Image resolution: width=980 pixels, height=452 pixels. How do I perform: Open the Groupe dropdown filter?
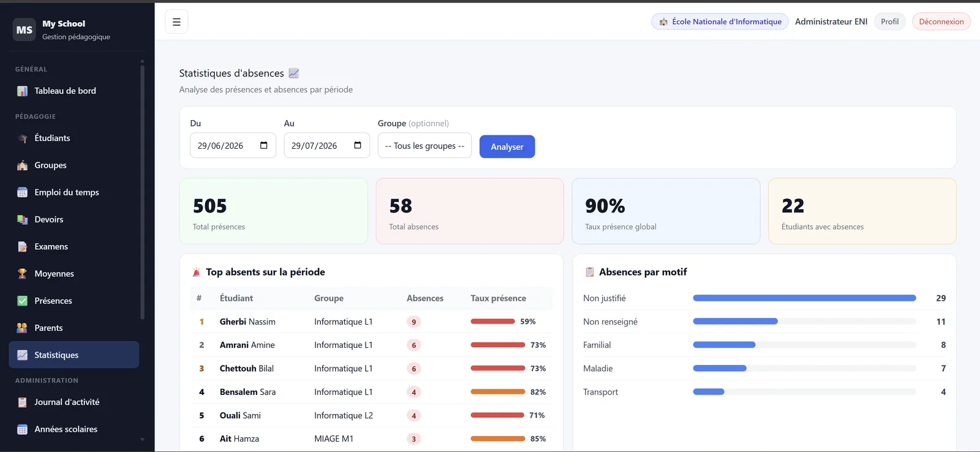(424, 146)
